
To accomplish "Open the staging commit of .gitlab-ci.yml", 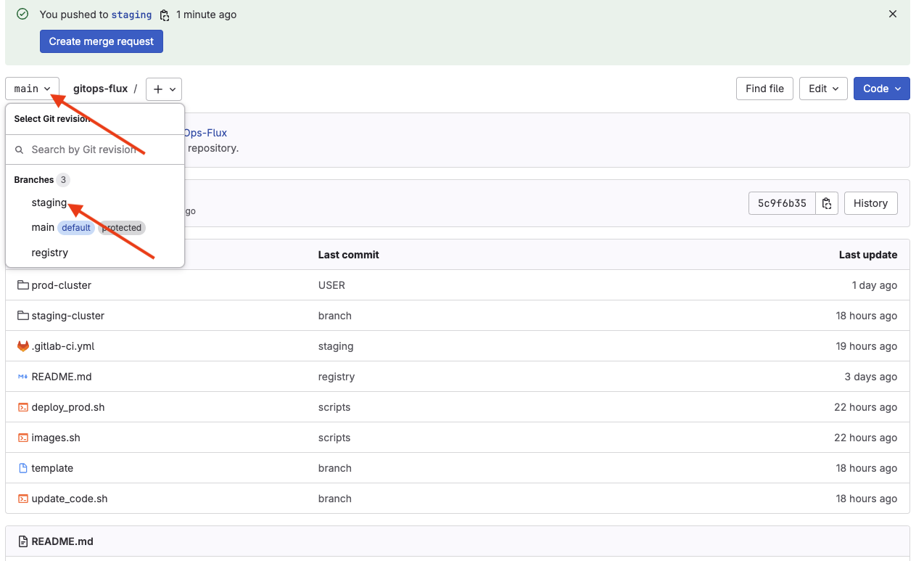I will point(336,346).
